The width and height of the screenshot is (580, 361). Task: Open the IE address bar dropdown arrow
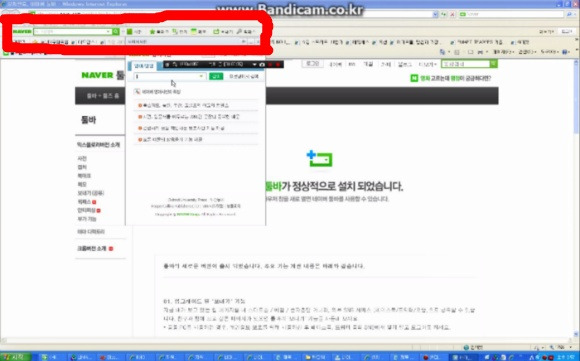[x=435, y=14]
